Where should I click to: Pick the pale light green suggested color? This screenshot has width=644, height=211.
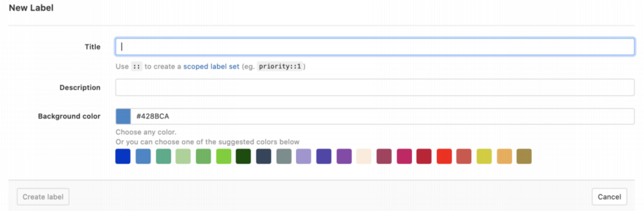[x=183, y=156]
